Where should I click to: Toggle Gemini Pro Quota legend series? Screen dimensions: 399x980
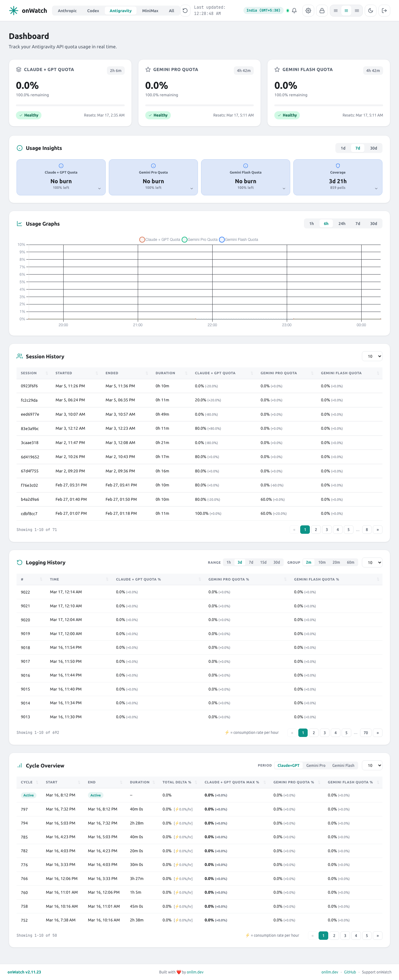coord(200,240)
